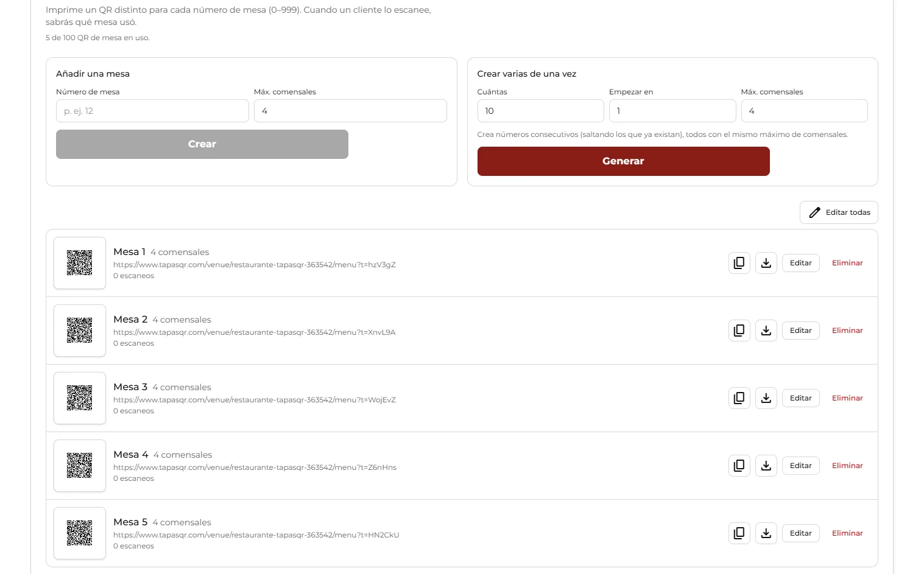Viewport: 924px width, 574px height.
Task: Download the Mesa 1 QR code
Action: [x=766, y=263]
